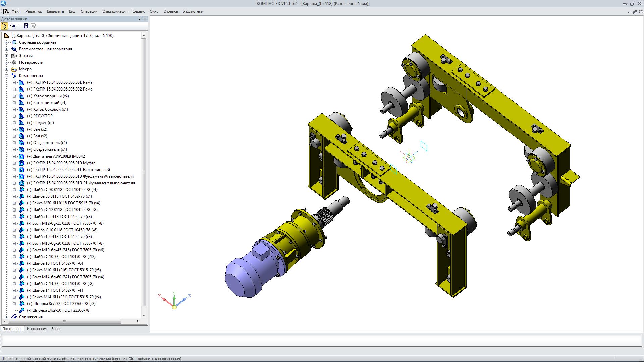Click the model tree vertical scrollbar
The image size is (644, 362).
click(x=144, y=172)
